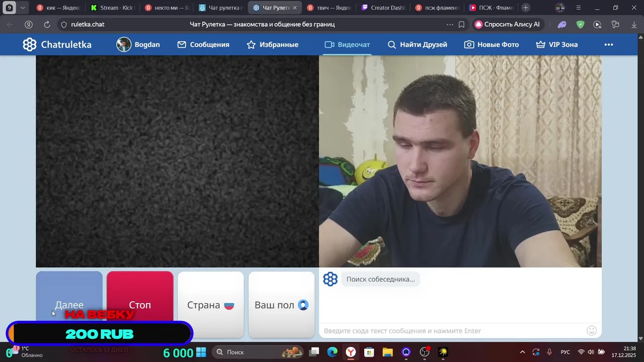Open the Страна country selector

(211, 304)
